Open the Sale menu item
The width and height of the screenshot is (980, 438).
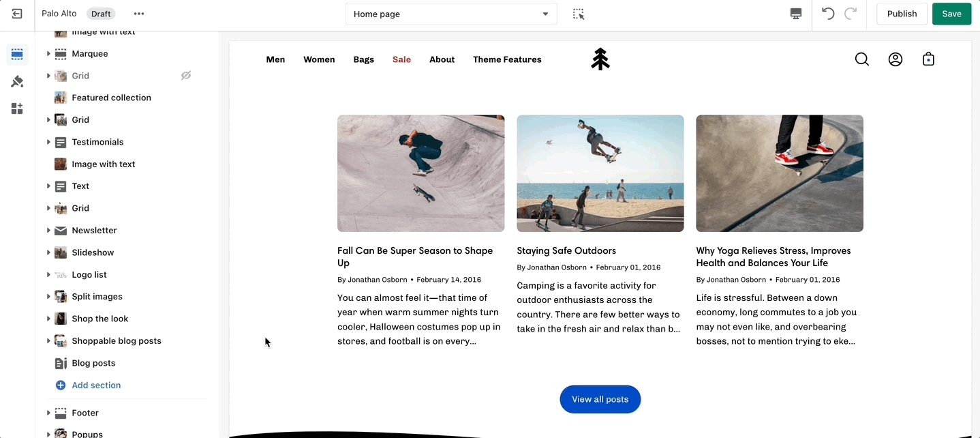pos(401,59)
